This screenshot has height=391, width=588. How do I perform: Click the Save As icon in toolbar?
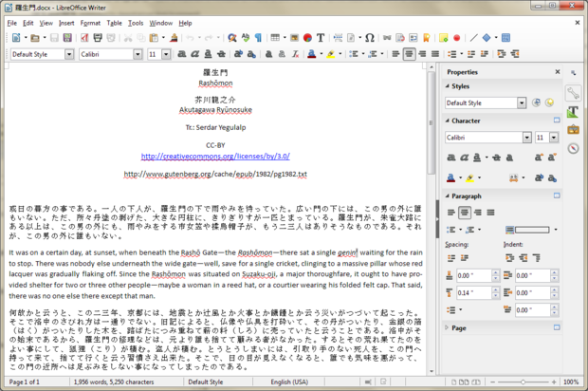click(67, 38)
